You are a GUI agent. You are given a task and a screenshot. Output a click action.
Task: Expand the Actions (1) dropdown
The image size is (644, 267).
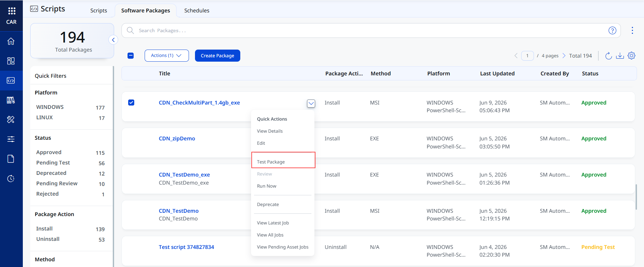[x=167, y=56]
